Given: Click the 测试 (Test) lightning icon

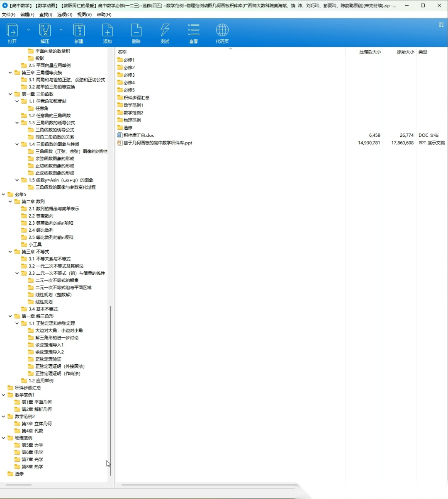Looking at the screenshot, I should coord(165,31).
